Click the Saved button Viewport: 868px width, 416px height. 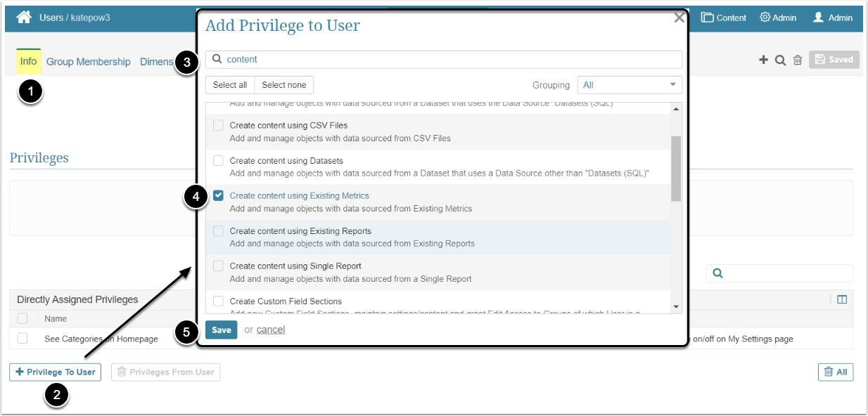[834, 60]
